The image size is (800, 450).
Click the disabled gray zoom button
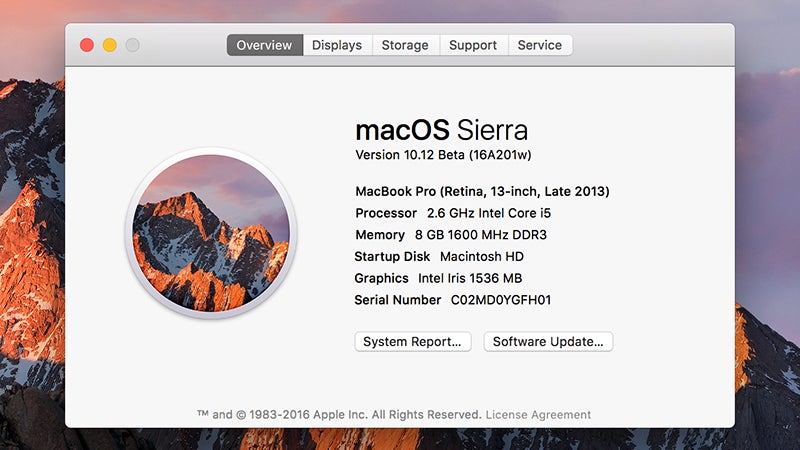(x=133, y=45)
